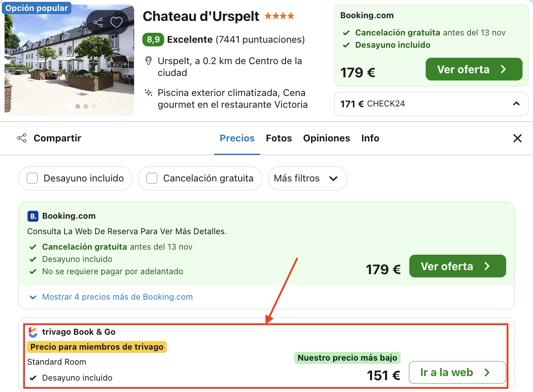Select second dot of photo carousel

pyautogui.click(x=77, y=106)
